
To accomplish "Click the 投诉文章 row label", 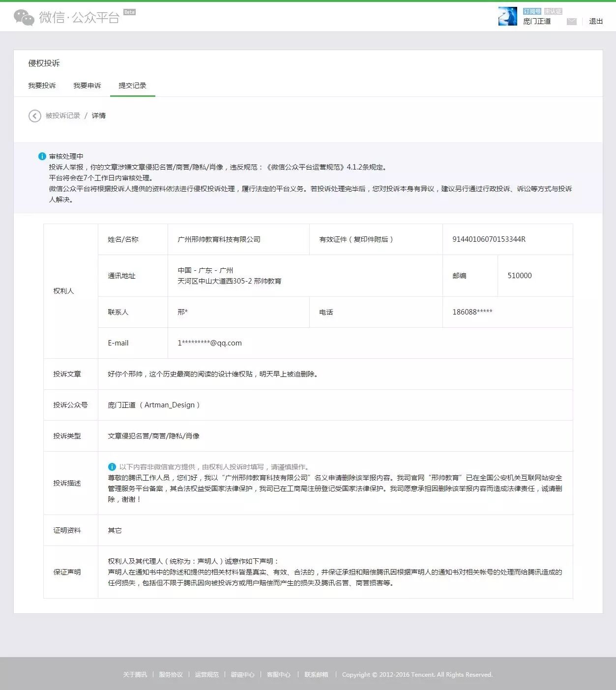I will coord(67,374).
